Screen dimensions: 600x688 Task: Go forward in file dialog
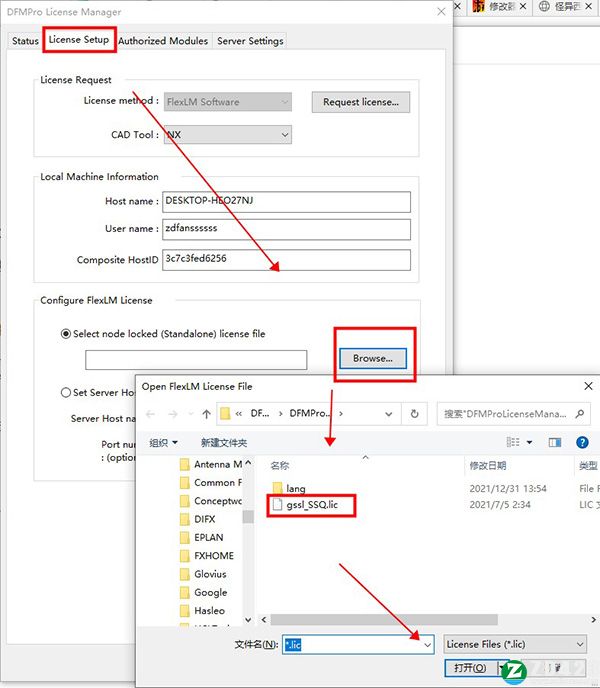point(173,414)
